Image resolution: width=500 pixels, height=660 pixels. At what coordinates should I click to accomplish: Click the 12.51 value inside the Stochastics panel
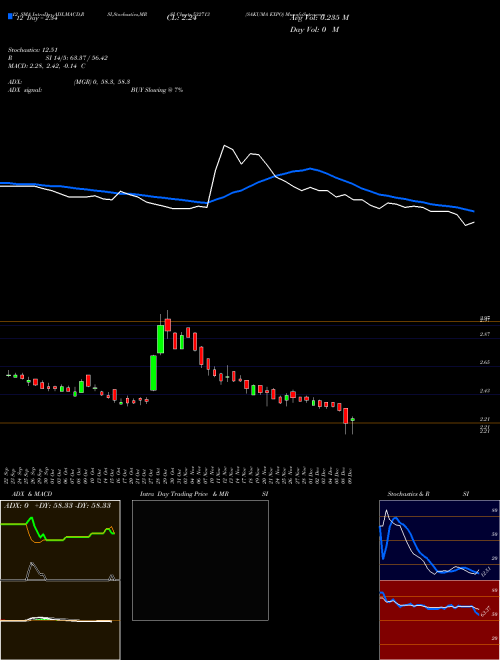[485, 573]
